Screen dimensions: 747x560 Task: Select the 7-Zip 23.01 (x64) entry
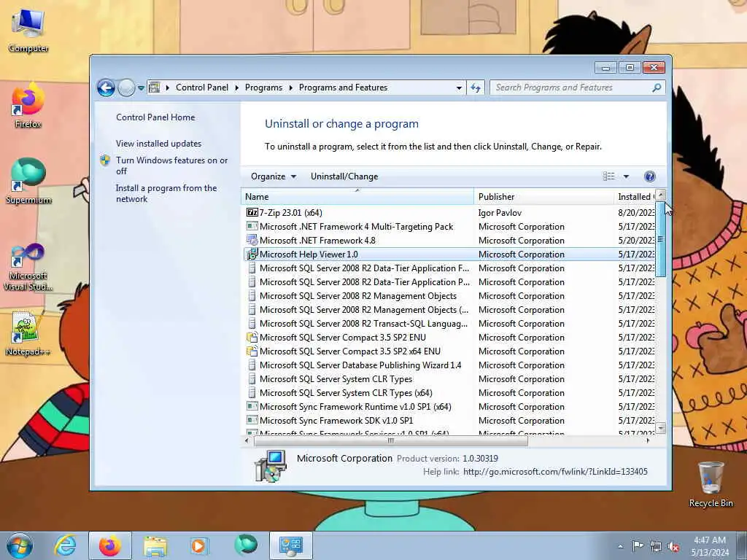click(x=449, y=213)
